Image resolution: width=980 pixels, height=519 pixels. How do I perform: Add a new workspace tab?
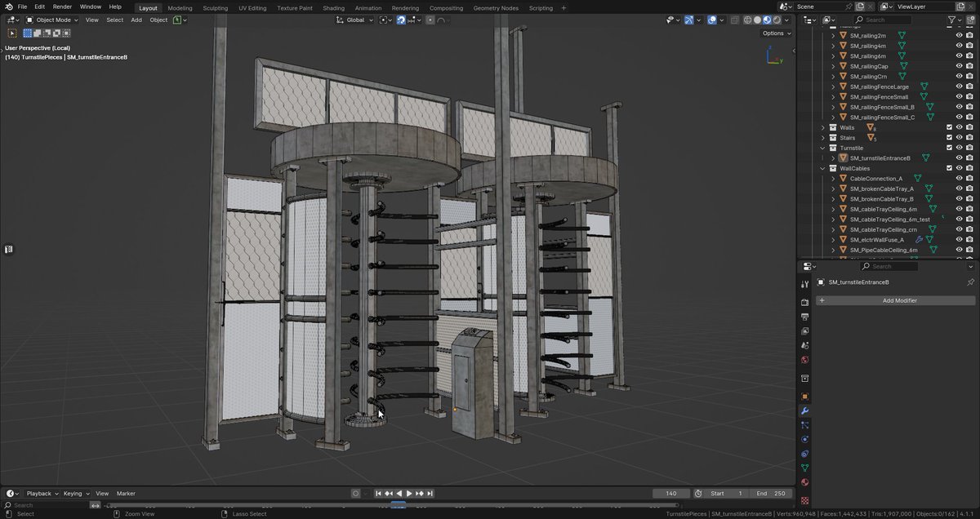point(563,7)
